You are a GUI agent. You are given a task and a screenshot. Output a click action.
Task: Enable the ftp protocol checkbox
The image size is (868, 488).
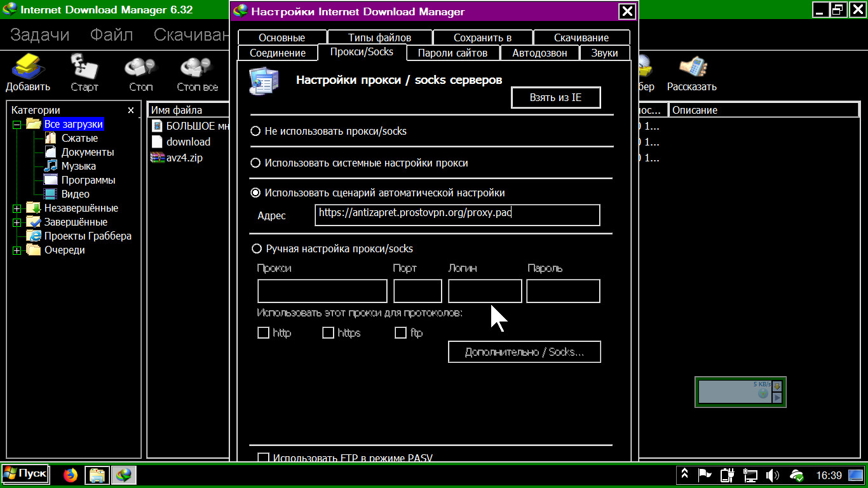(x=400, y=332)
